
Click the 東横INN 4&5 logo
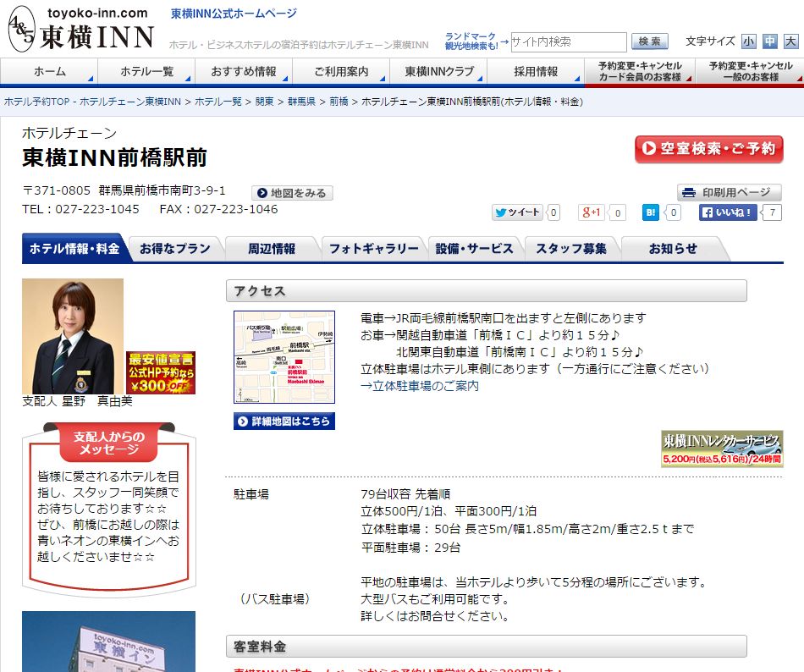pos(81,30)
